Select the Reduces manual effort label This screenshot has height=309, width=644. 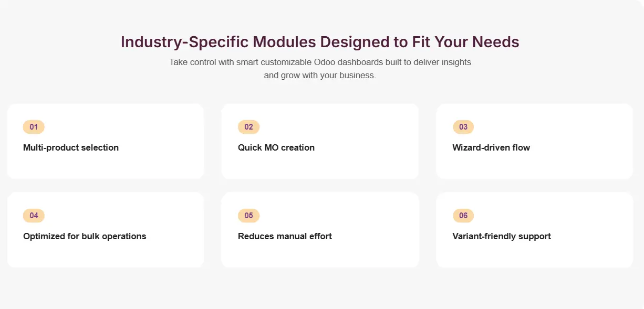285,237
